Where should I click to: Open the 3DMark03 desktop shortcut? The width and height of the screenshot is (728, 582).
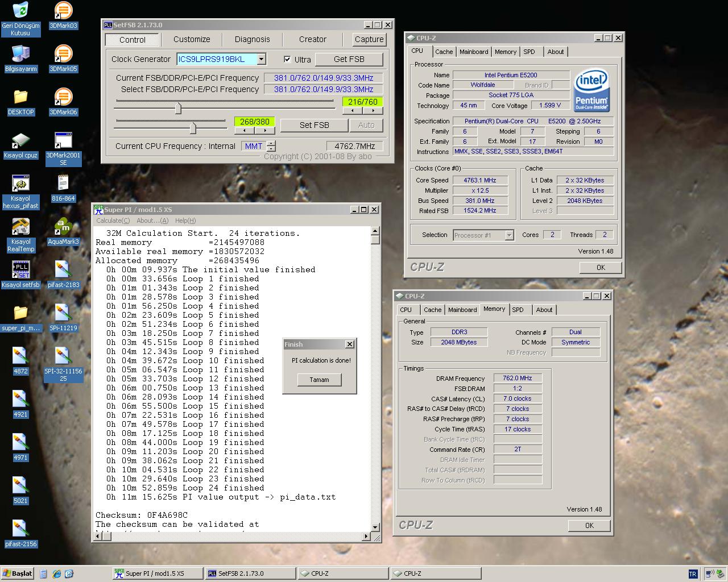pos(63,15)
